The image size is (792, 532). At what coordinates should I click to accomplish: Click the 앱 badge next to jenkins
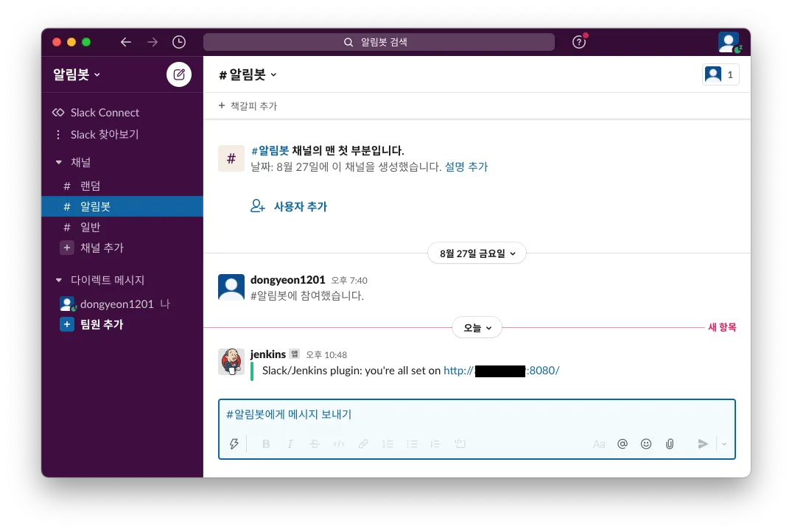295,354
